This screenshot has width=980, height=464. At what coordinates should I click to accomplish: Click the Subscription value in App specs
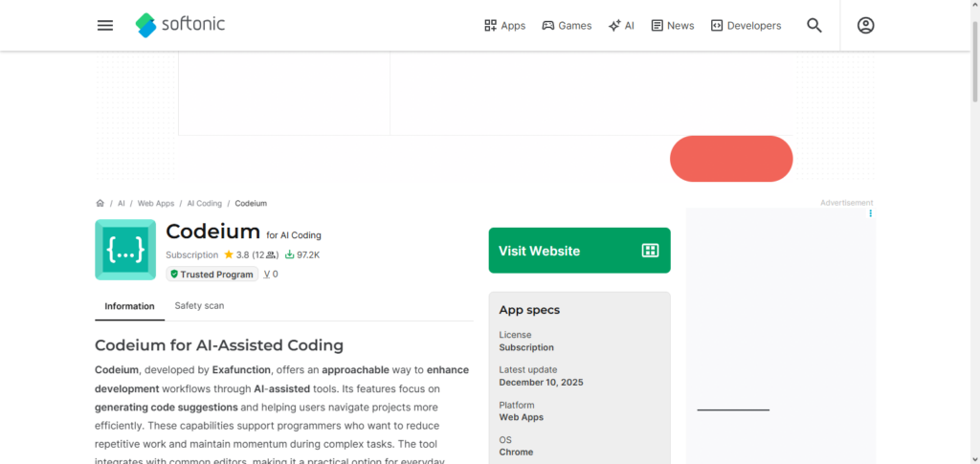526,347
